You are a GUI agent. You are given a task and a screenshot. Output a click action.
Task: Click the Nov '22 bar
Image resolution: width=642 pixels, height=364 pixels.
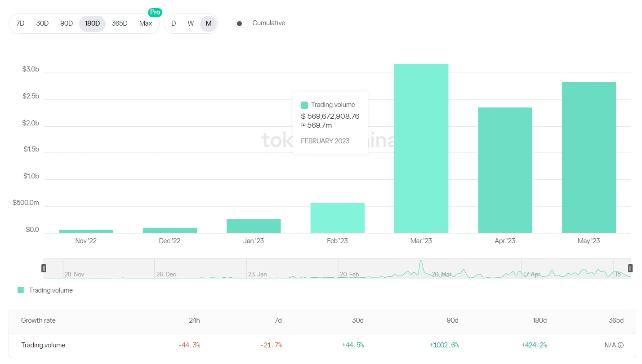(86, 231)
